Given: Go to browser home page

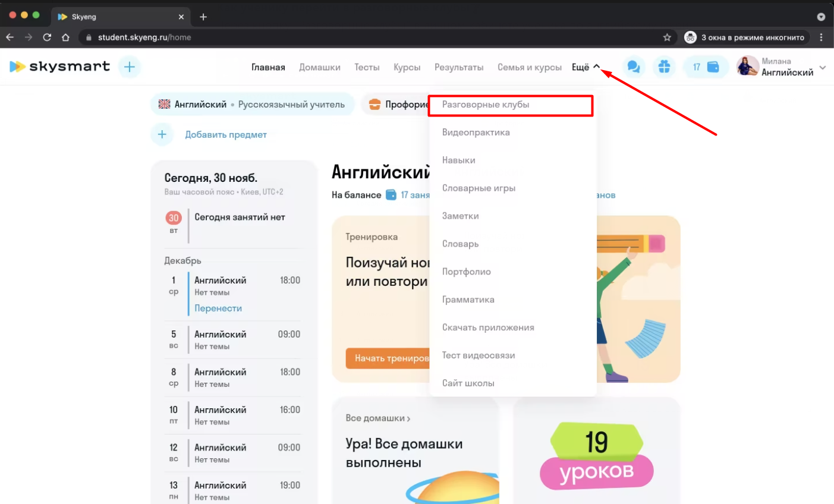Looking at the screenshot, I should click(65, 37).
